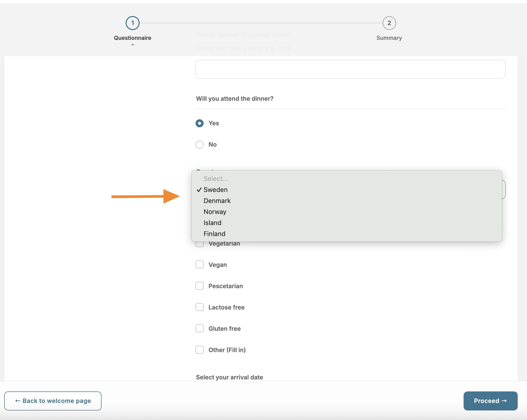Screen dimensions: 527x420
Task: Select the checked Sweden option
Action: coord(215,190)
